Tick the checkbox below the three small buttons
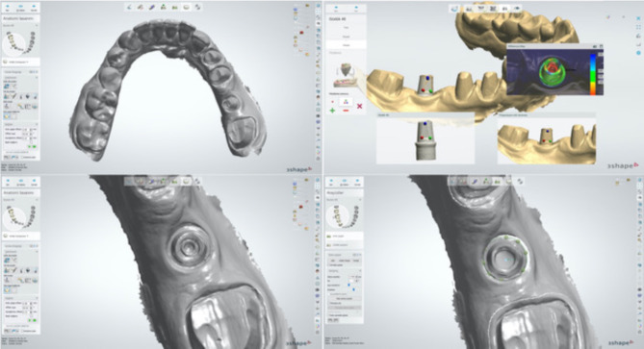 click(x=329, y=265)
